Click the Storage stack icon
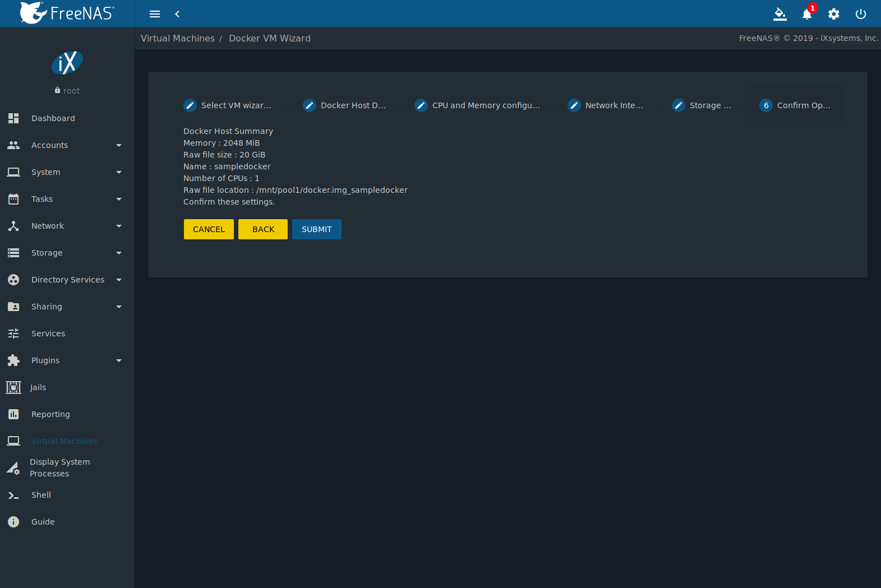The width and height of the screenshot is (881, 588). tap(13, 253)
